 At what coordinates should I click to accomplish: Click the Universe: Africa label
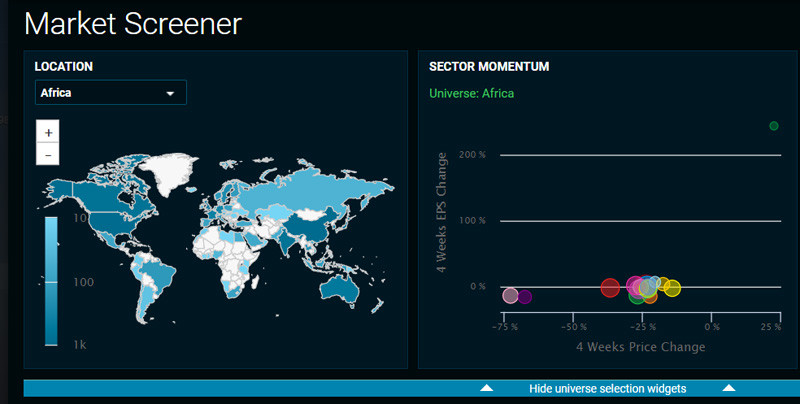[471, 94]
